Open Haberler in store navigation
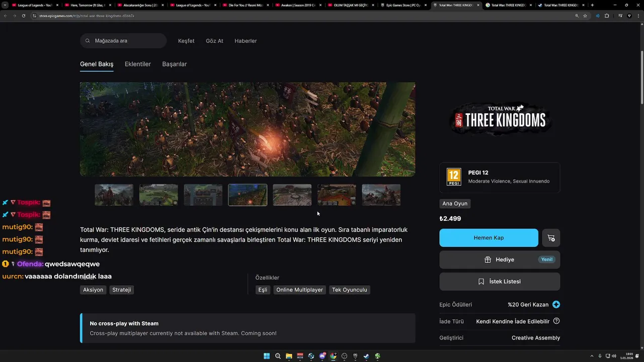The height and width of the screenshot is (362, 644). pos(246,41)
